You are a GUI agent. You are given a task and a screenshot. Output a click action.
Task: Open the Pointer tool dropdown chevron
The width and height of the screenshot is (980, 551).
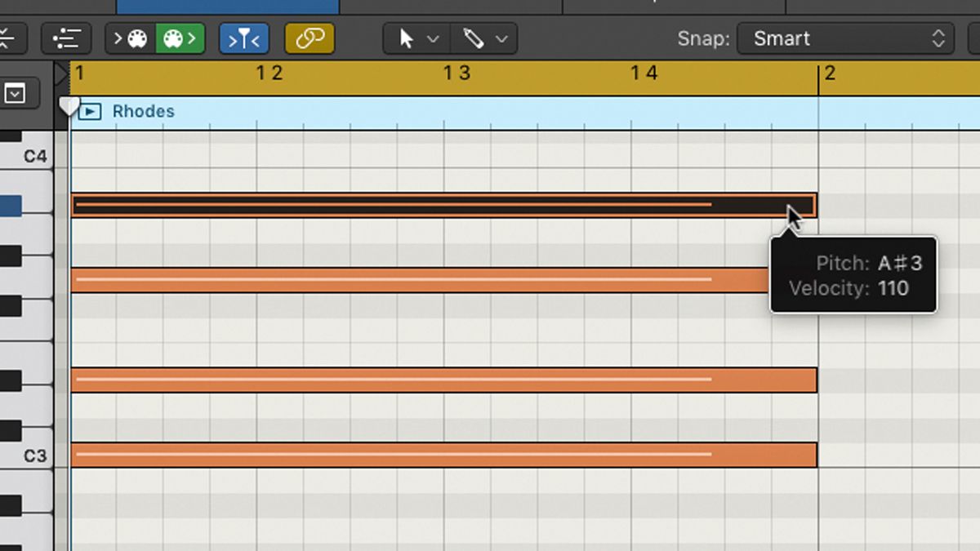pyautogui.click(x=434, y=38)
